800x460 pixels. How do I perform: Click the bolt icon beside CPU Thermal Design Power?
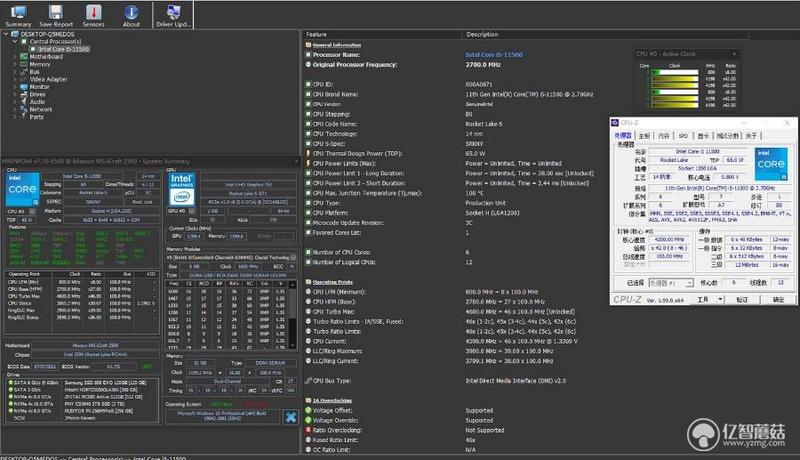click(308, 153)
